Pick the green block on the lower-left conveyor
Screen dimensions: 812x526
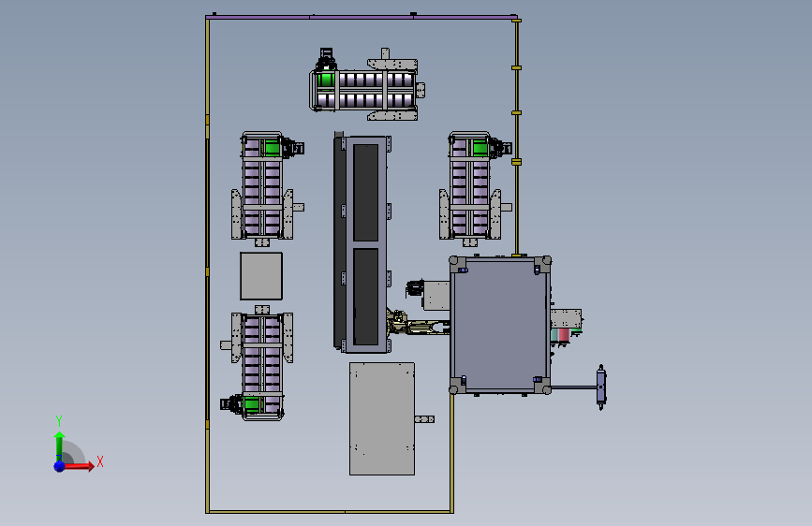point(252,404)
